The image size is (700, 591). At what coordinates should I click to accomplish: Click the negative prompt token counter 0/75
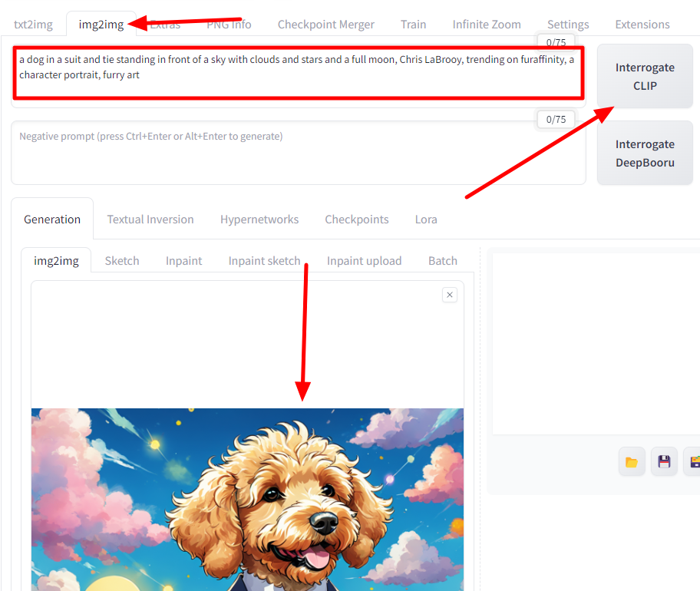(x=556, y=119)
